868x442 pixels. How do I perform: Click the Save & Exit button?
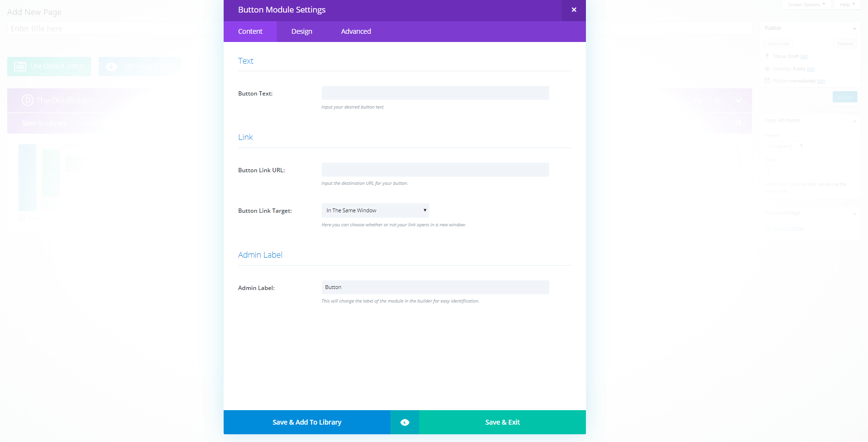pyautogui.click(x=502, y=422)
